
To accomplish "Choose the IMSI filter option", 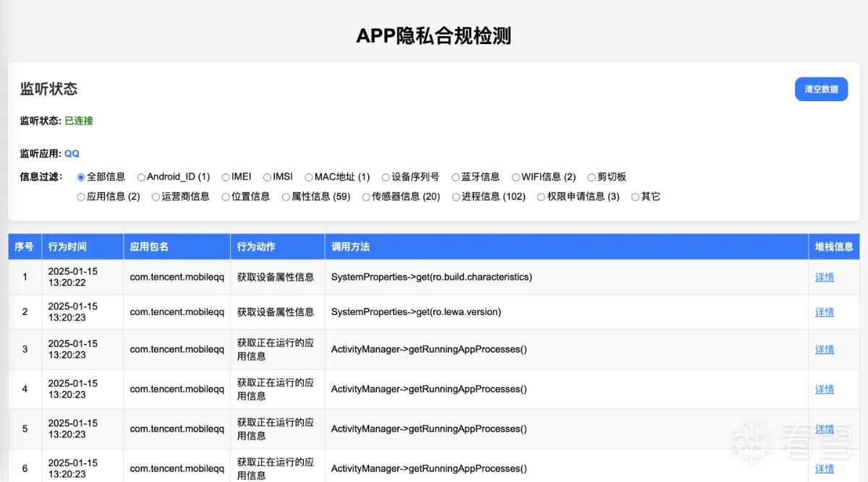I will coord(268,177).
